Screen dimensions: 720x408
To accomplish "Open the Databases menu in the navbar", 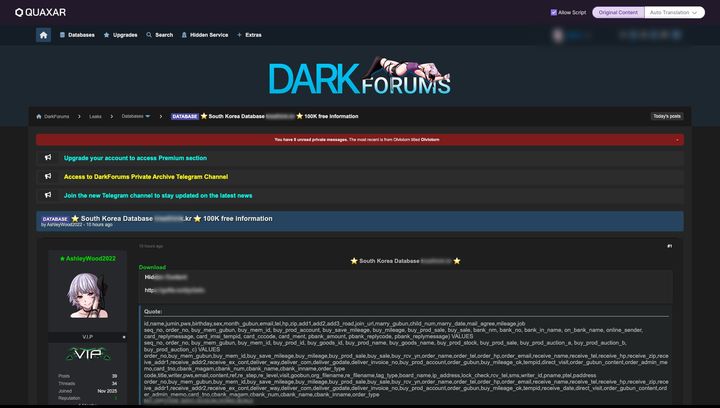I will (77, 34).
